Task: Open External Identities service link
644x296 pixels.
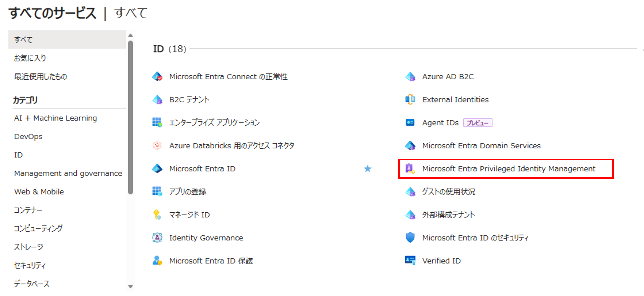Action: pyautogui.click(x=455, y=99)
